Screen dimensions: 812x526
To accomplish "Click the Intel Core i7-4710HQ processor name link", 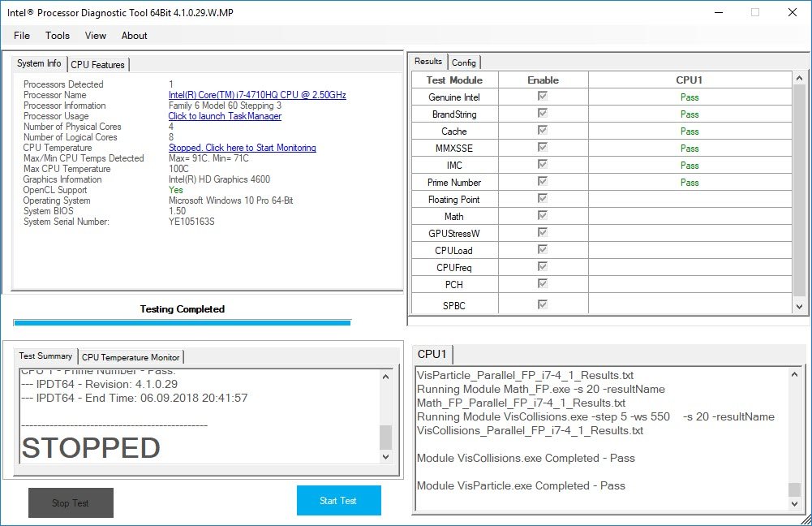I will pos(257,95).
